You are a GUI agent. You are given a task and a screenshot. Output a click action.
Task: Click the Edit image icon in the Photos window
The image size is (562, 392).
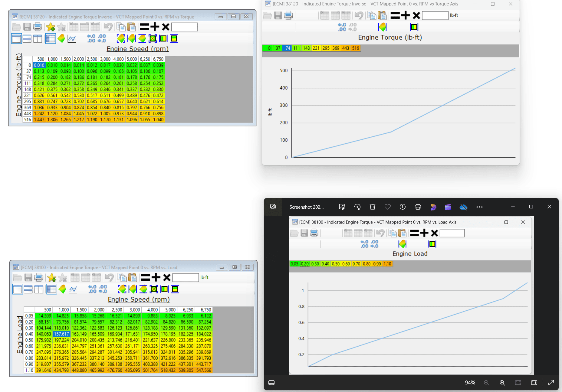[342, 207]
